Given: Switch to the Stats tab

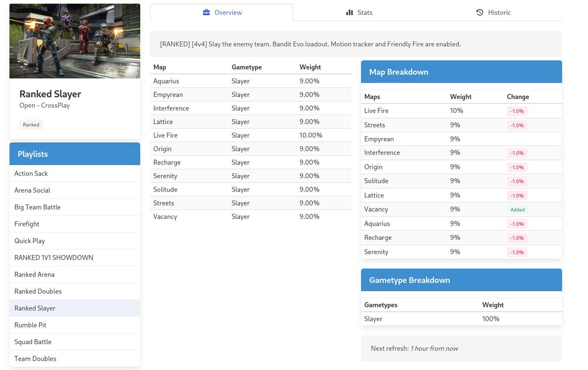Looking at the screenshot, I should click(359, 12).
